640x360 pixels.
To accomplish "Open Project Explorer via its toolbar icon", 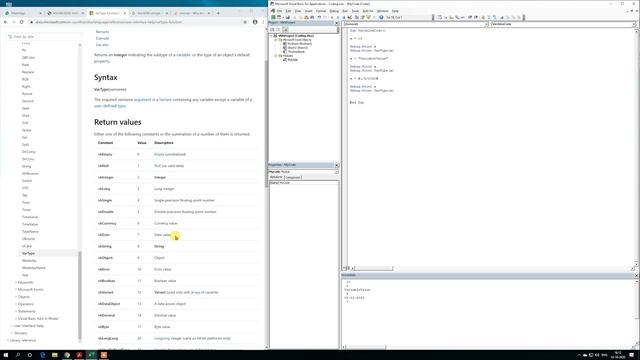I will (356, 18).
